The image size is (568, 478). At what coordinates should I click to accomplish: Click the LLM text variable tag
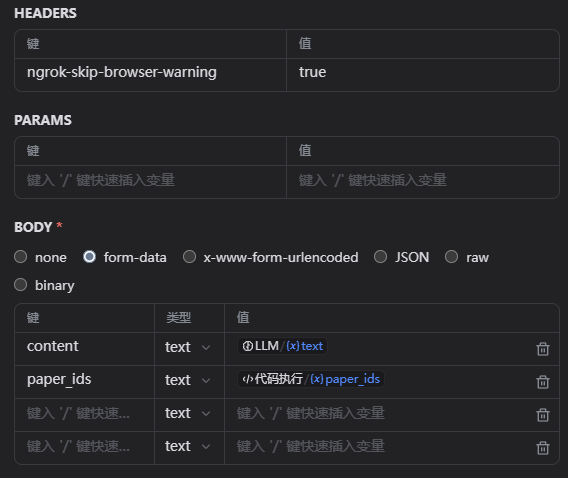[282, 346]
